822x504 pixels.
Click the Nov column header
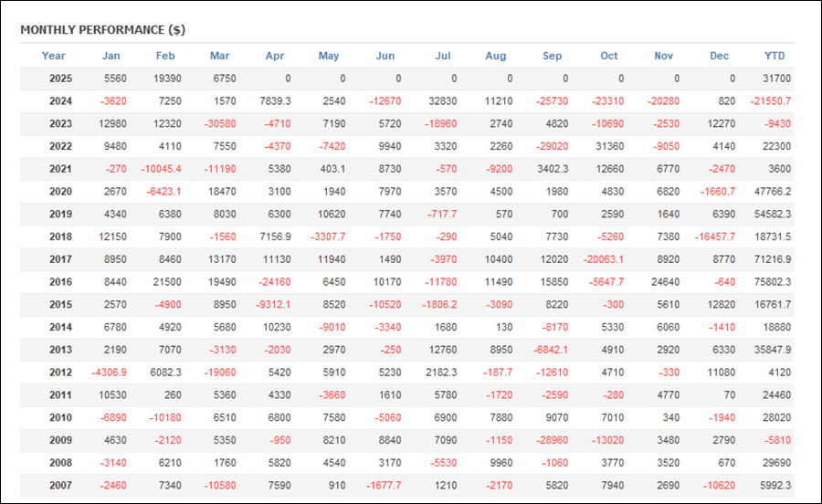(x=663, y=56)
